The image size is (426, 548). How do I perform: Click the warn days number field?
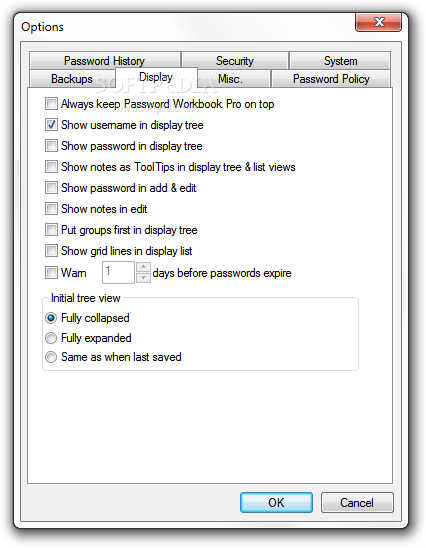click(118, 272)
